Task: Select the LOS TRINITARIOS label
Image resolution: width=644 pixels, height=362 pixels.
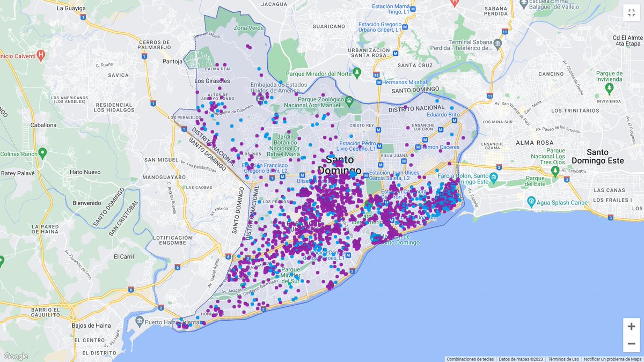Action: coord(575,110)
